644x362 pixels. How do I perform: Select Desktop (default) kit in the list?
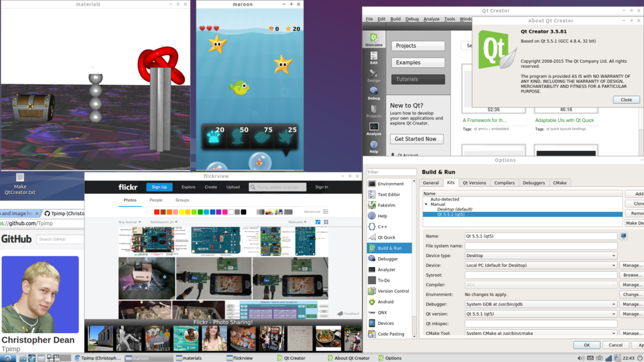[x=454, y=209]
